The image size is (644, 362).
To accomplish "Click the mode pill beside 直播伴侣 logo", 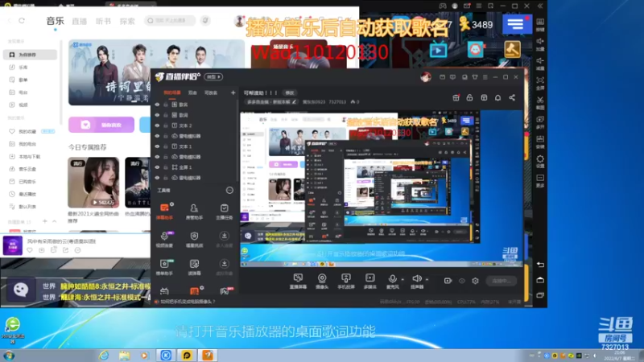I will tap(213, 76).
